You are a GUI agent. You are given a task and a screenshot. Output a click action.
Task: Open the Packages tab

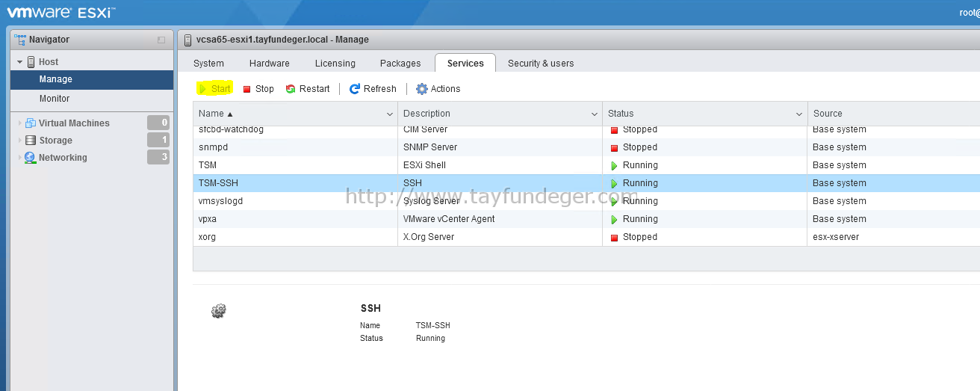pos(400,64)
